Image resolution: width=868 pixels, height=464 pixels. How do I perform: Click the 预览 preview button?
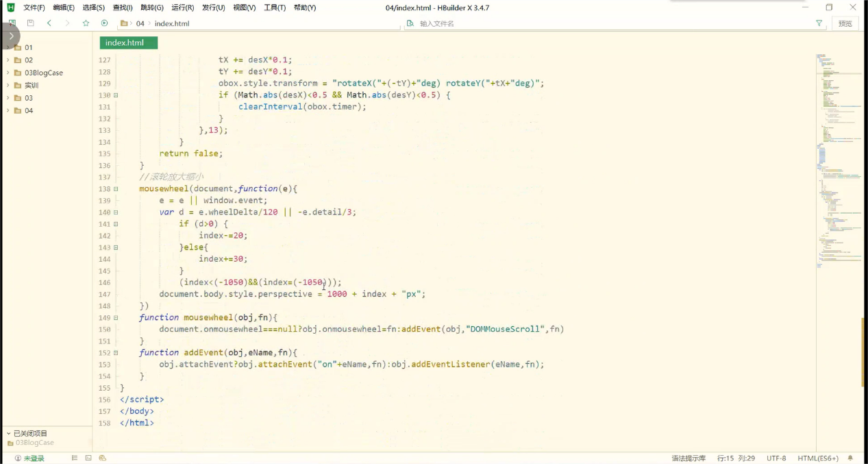[845, 23]
